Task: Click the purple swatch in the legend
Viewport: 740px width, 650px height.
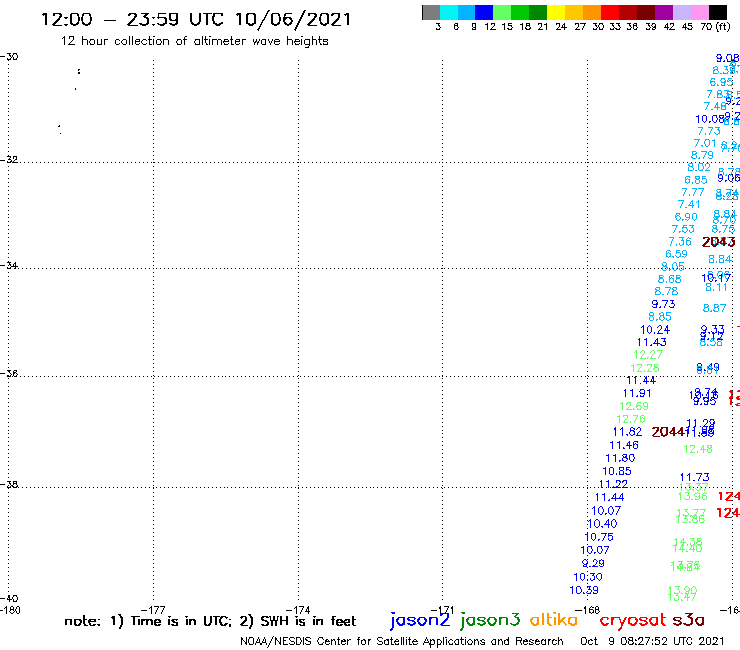Action: (x=664, y=12)
